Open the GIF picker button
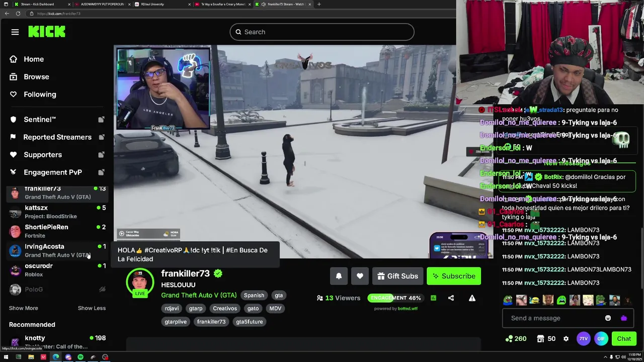This screenshot has width=644, height=362. (601, 339)
